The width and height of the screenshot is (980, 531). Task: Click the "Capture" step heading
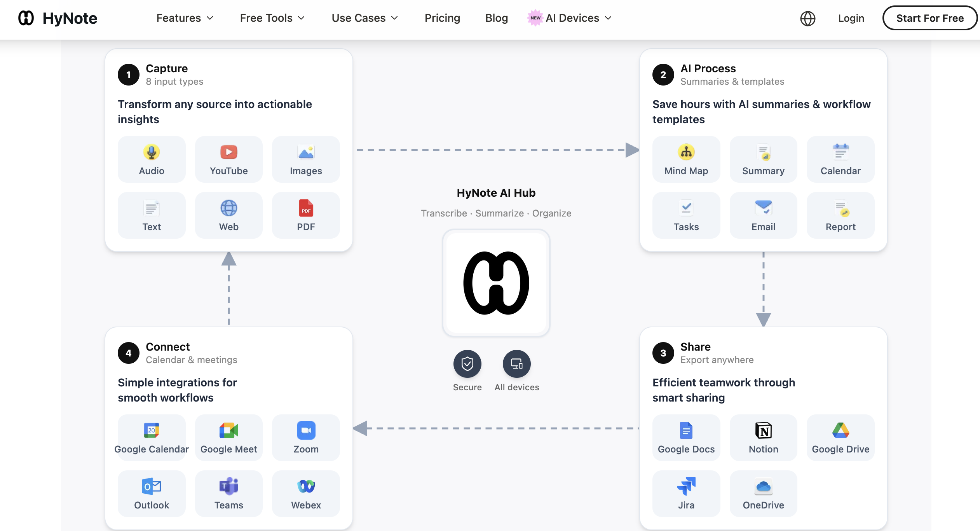[x=167, y=68]
